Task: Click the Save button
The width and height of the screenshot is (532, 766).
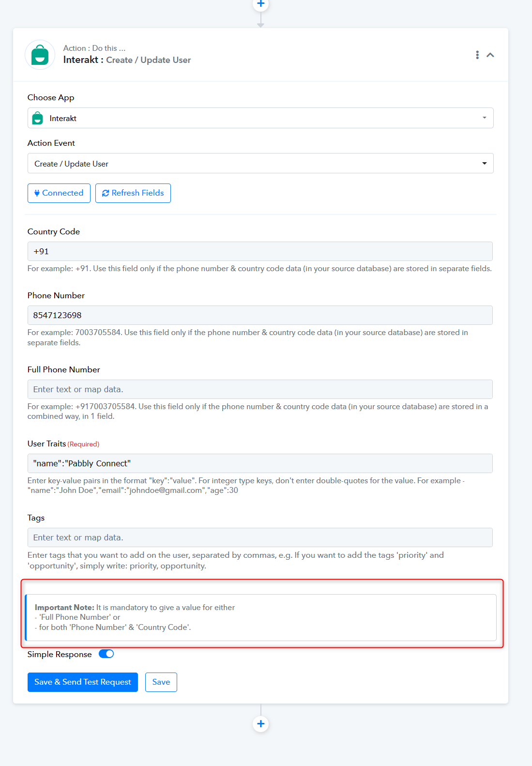Action: (x=161, y=682)
